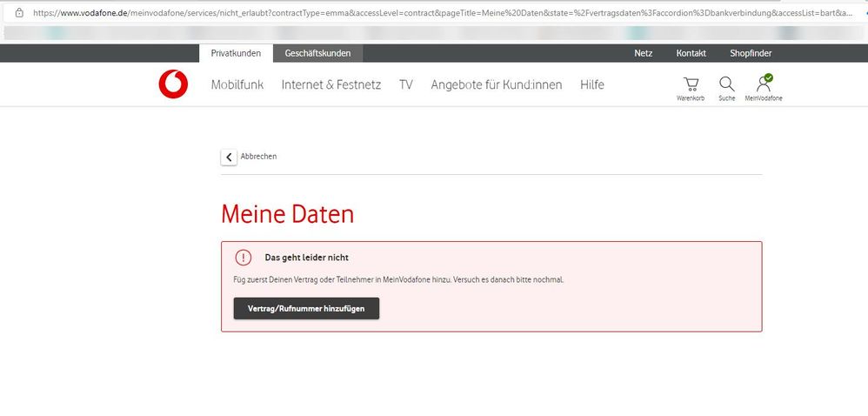Open the Mobilfunk menu
868x416 pixels.
tap(237, 84)
